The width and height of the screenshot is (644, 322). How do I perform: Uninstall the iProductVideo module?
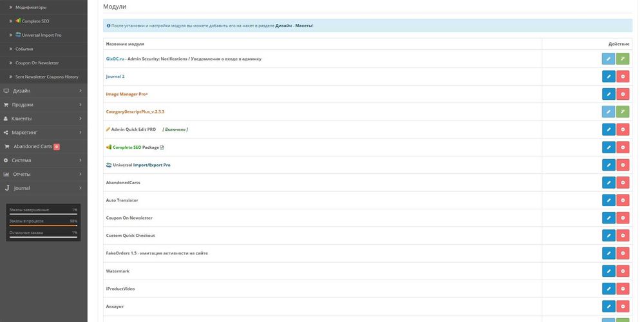tap(623, 289)
